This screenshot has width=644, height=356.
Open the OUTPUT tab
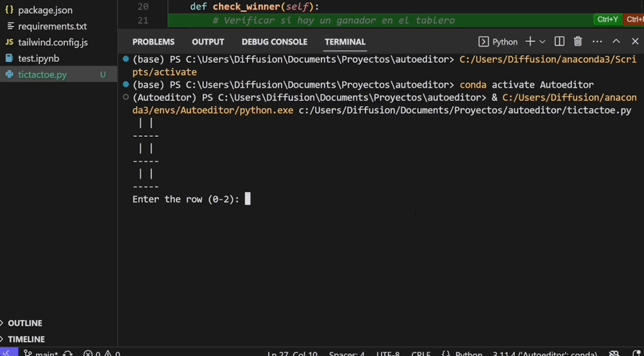(x=208, y=42)
